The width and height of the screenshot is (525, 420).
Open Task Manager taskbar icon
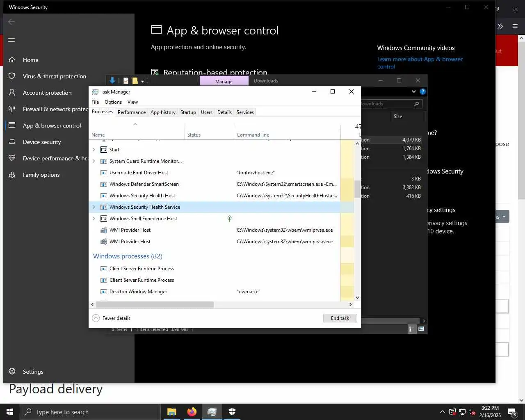212,412
